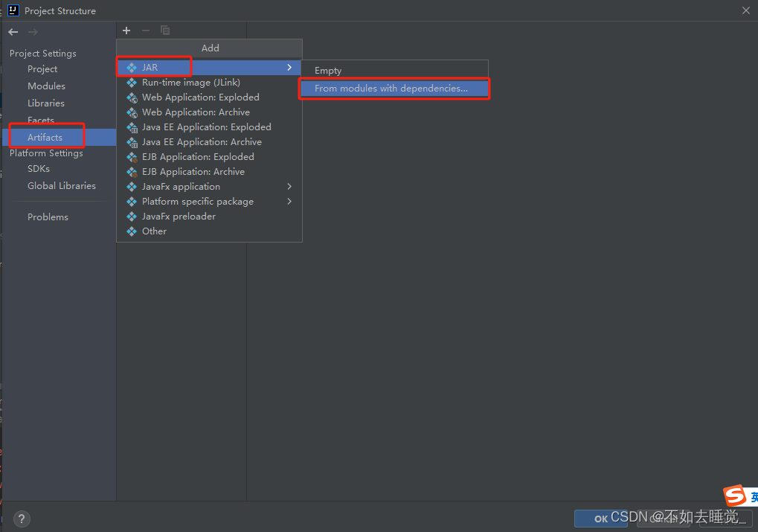Click the EJB Application: Exploded icon
Viewport: 758px width, 532px height.
tap(132, 157)
